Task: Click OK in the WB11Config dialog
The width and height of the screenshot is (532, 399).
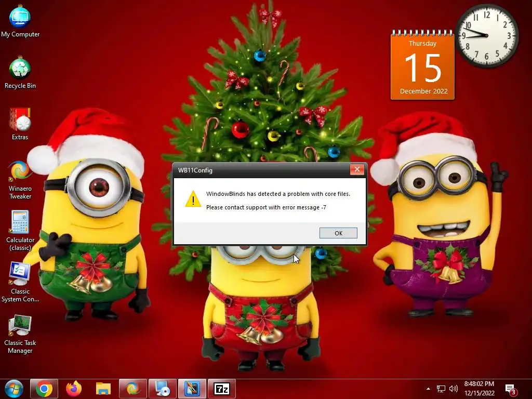Action: [x=338, y=233]
